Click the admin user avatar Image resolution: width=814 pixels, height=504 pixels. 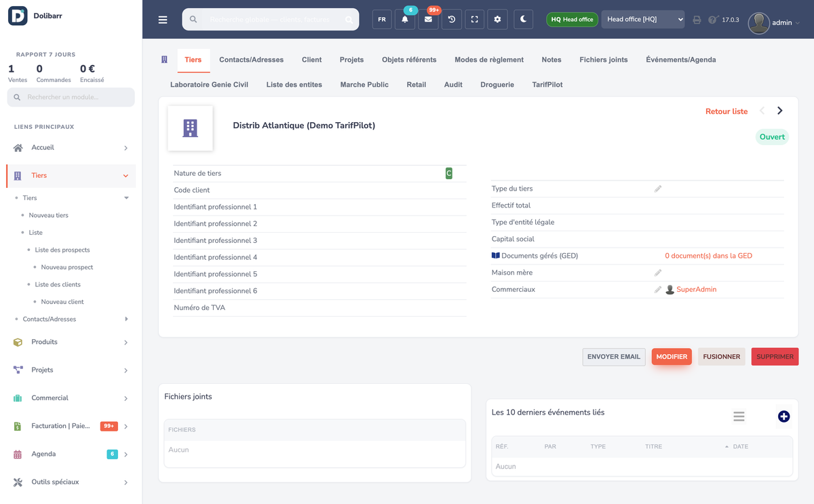pyautogui.click(x=758, y=23)
